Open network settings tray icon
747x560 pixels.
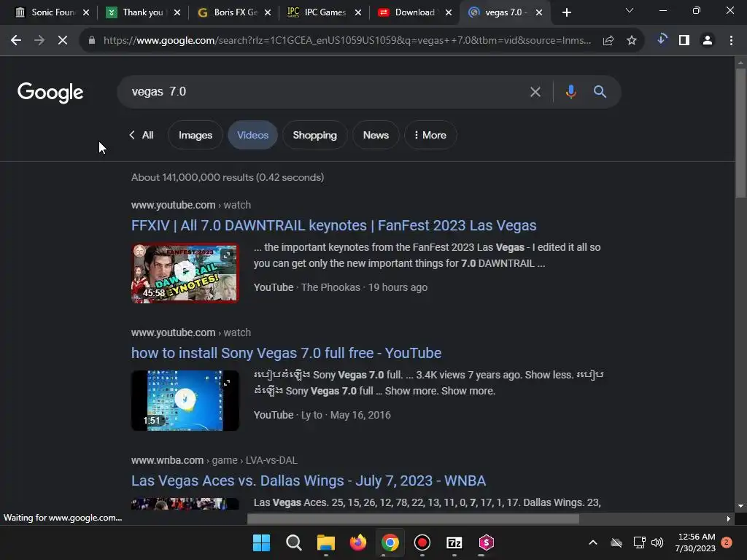pos(639,542)
